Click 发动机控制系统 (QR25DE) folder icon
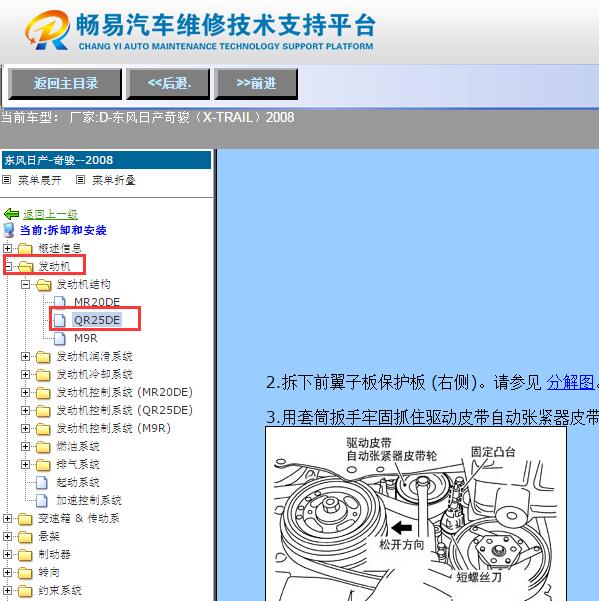Image resolution: width=599 pixels, height=601 pixels. (43, 411)
